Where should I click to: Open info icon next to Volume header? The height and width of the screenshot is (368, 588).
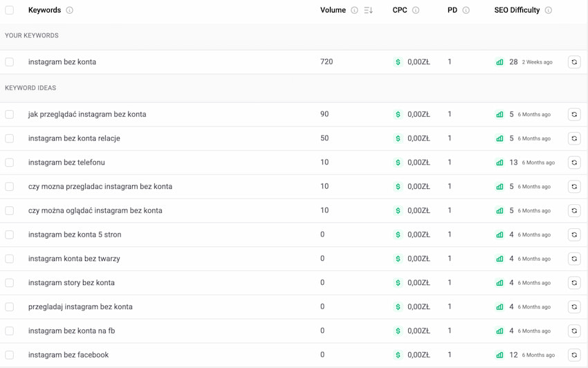354,10
